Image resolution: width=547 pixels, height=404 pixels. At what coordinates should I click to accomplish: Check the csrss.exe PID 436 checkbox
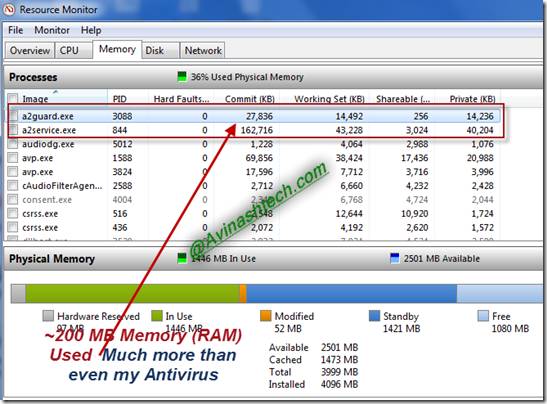[13, 227]
